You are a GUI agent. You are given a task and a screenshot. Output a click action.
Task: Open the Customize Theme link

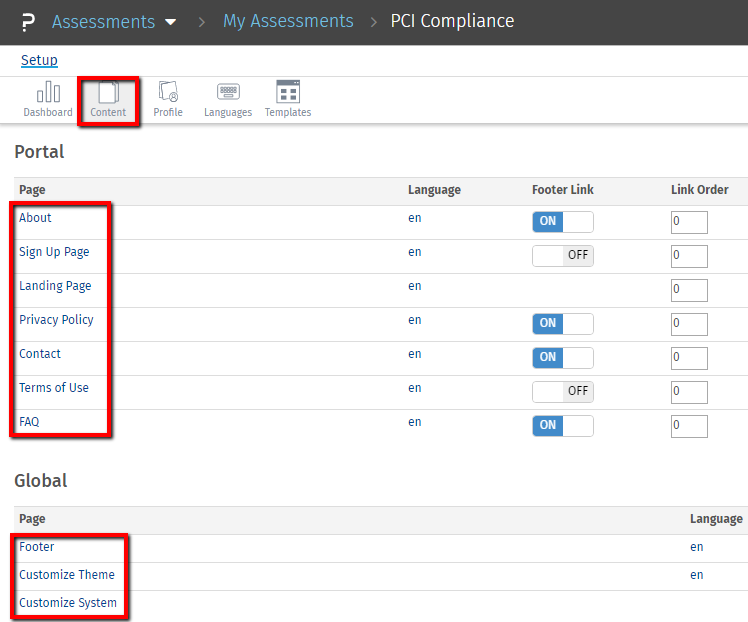(67, 575)
